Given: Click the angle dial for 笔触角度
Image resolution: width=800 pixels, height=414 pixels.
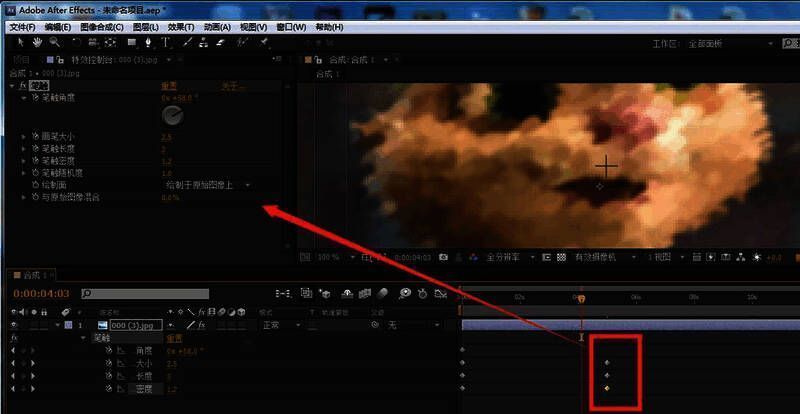Looking at the screenshot, I should click(172, 116).
